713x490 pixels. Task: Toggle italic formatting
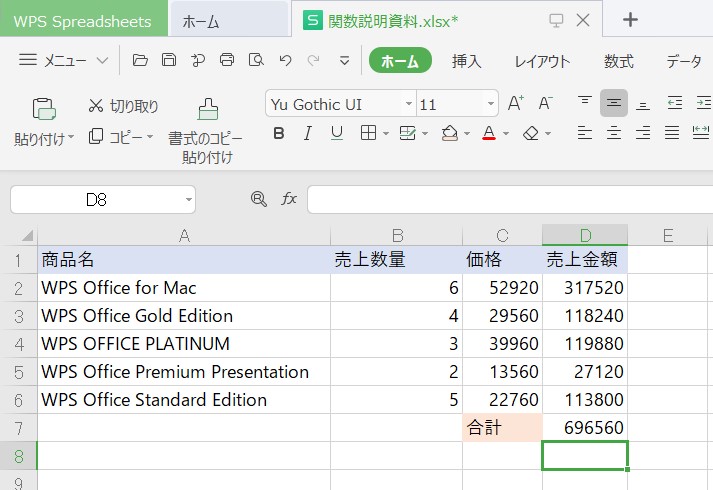coord(307,133)
